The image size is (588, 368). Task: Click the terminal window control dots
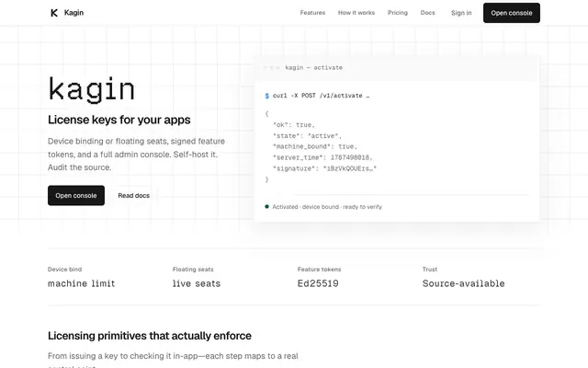coord(272,67)
